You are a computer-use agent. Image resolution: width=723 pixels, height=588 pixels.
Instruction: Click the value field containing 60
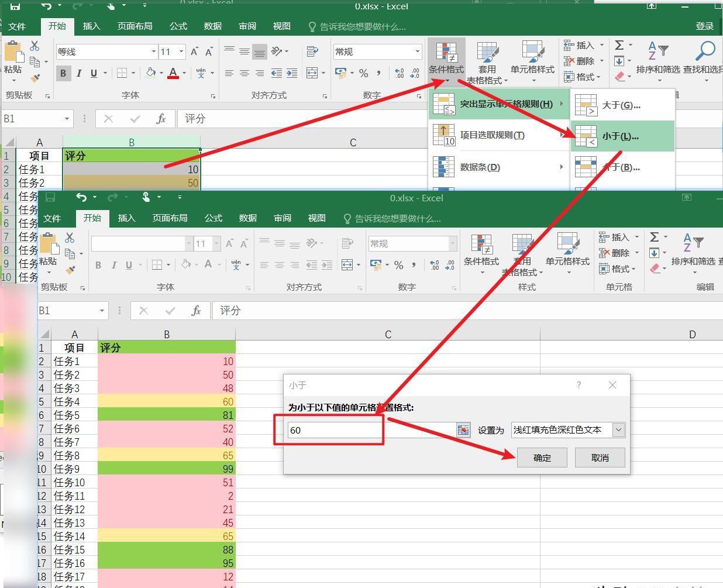tap(372, 430)
